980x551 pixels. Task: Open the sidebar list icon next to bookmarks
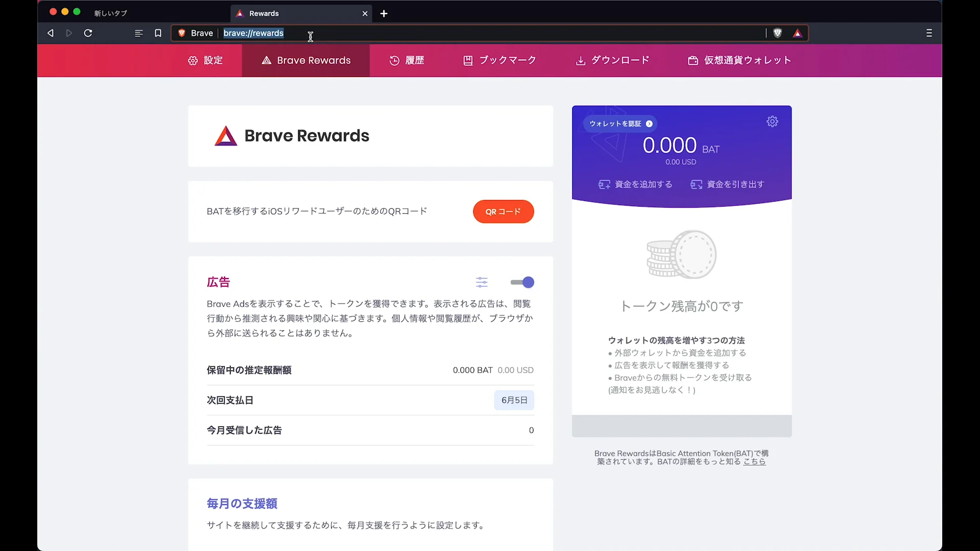[x=139, y=33]
